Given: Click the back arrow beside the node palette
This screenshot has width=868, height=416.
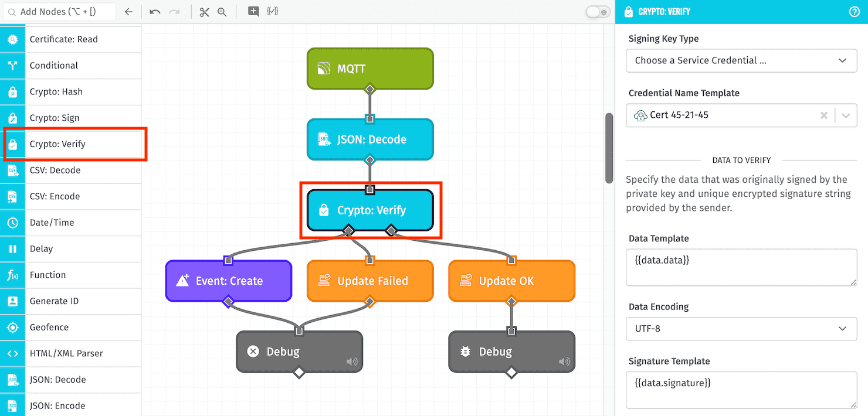Looking at the screenshot, I should tap(128, 11).
